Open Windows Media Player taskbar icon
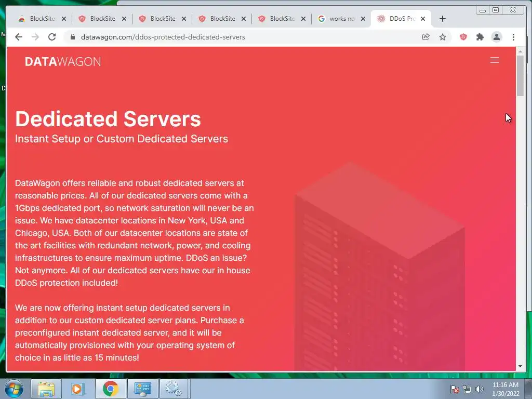532x399 pixels. [78, 389]
